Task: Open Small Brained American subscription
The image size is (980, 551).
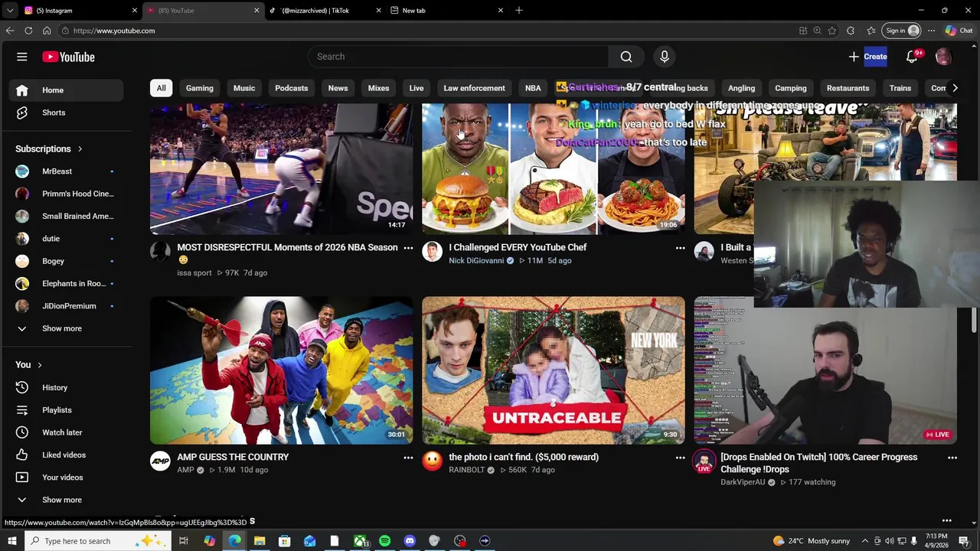Action: pyautogui.click(x=66, y=216)
